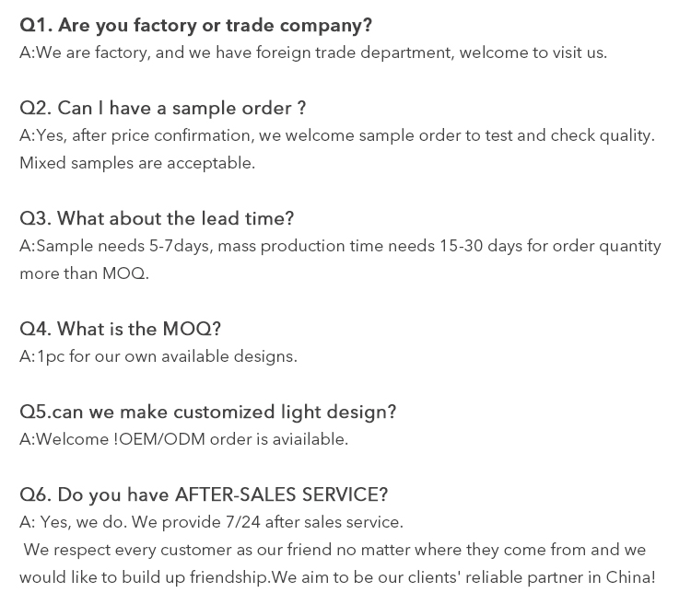This screenshot has height=616, width=691.
Task: Select the answer about foreign trade department
Action: click(313, 52)
